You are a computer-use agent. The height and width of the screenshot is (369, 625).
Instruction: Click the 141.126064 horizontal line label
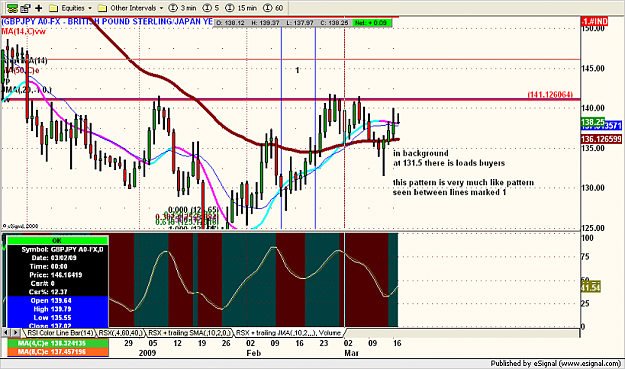point(550,94)
